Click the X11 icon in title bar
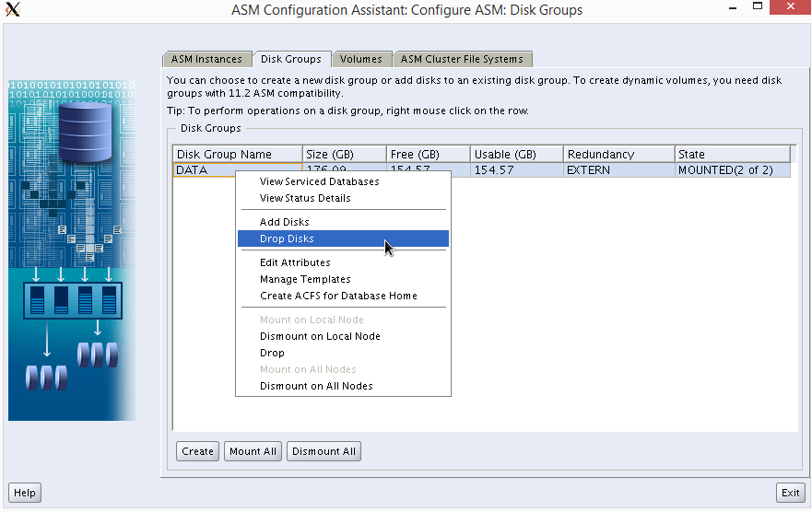 pos(13,10)
